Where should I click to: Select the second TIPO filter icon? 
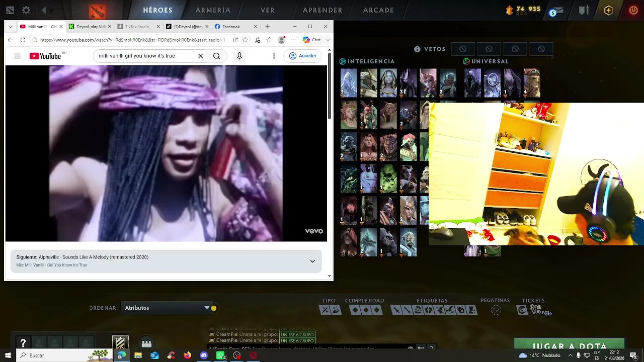tap(336, 310)
